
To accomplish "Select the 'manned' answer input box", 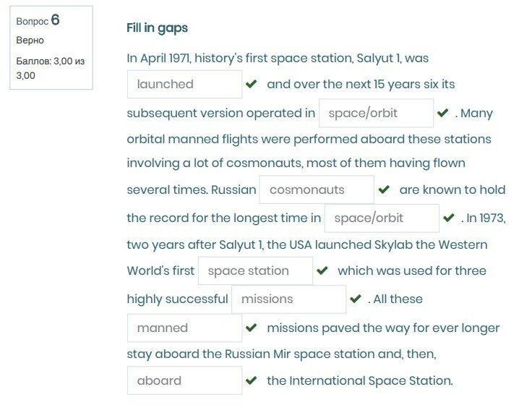I will tap(184, 328).
